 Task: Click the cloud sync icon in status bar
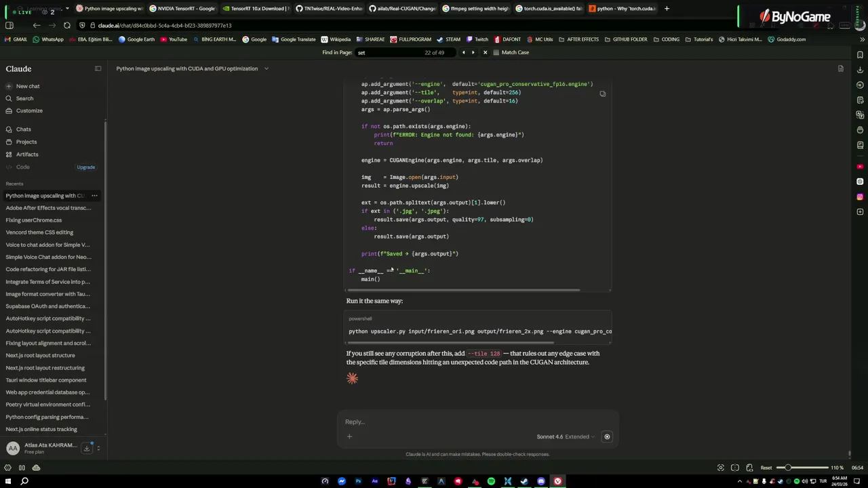click(36, 468)
